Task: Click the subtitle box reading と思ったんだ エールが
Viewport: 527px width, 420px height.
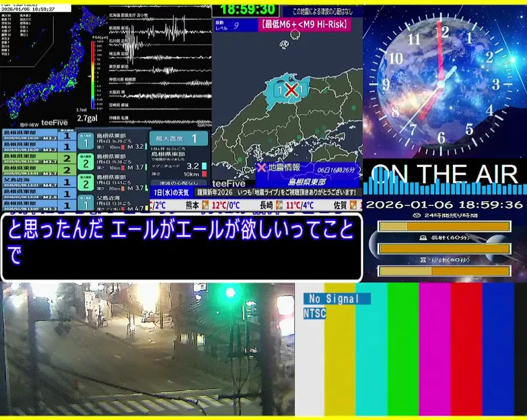Action: click(182, 247)
